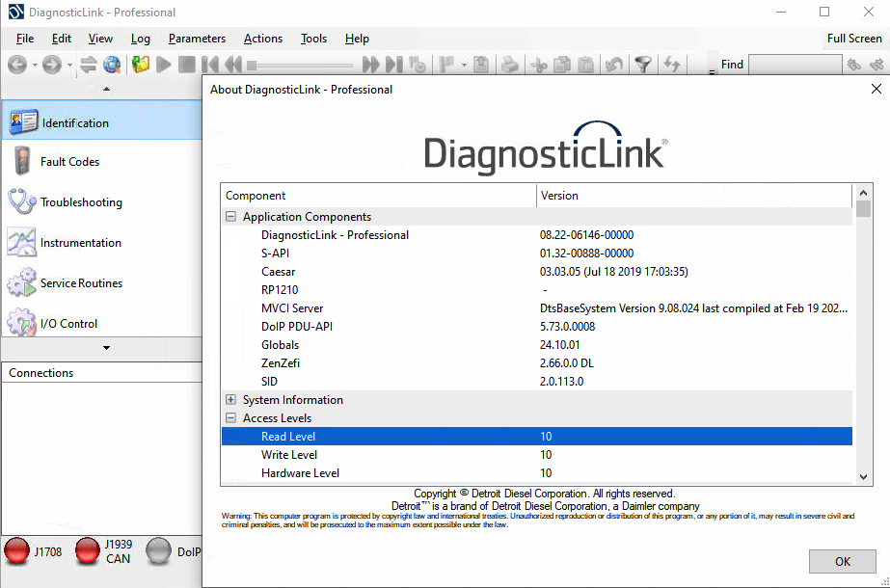Viewport: 890px width, 588px height.
Task: Select the Hardware Level row
Action: click(x=537, y=472)
